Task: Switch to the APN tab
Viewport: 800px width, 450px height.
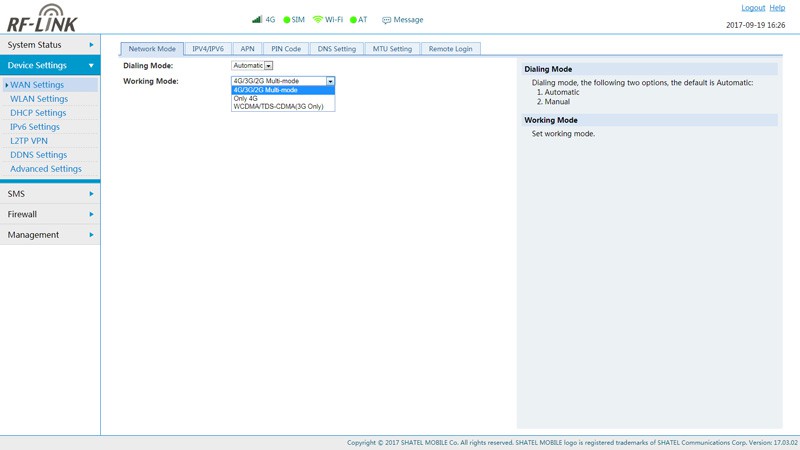Action: (247, 49)
